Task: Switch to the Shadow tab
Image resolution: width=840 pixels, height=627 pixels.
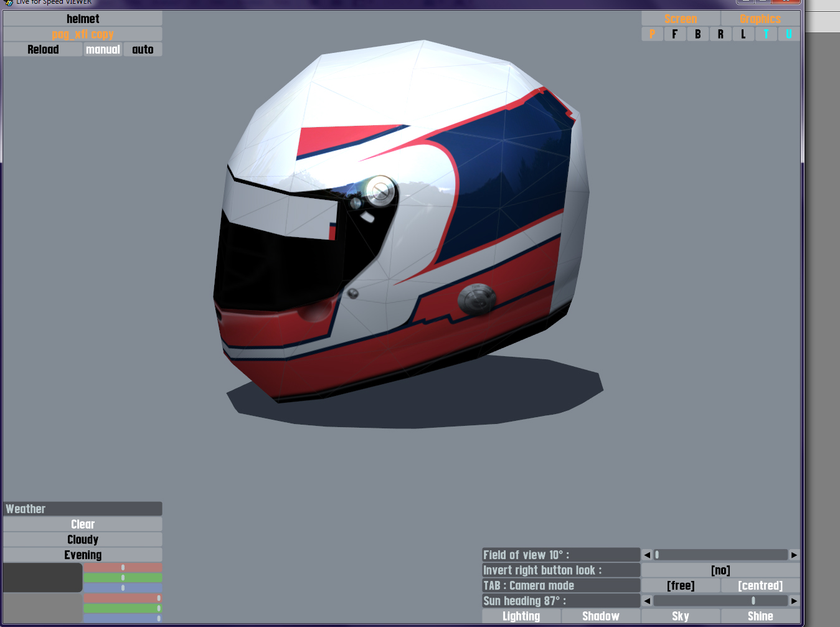Action: [601, 616]
